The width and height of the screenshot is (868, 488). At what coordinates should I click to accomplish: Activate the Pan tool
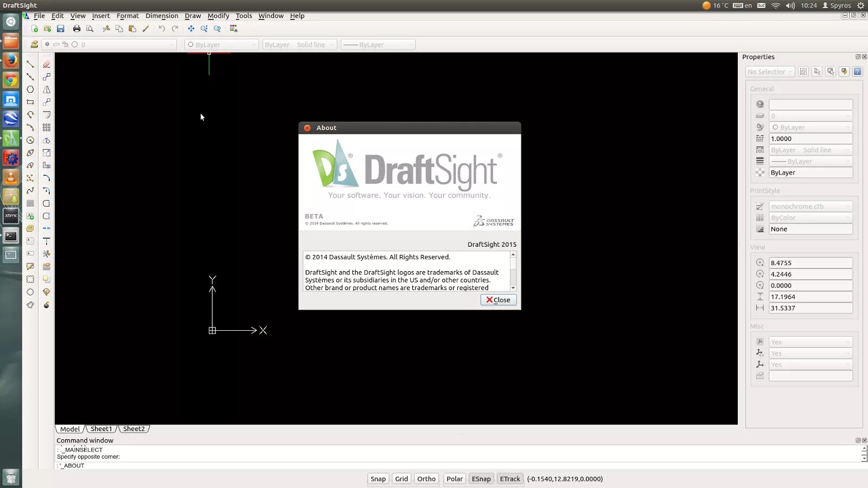pos(191,29)
